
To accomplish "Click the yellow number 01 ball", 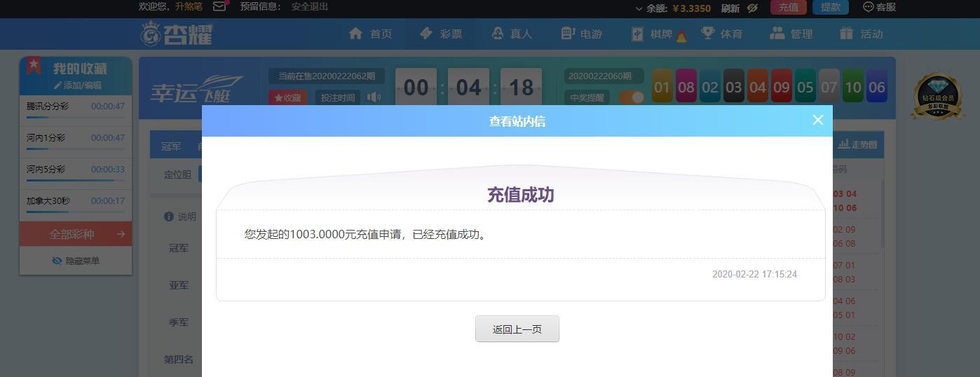I will pos(662,88).
